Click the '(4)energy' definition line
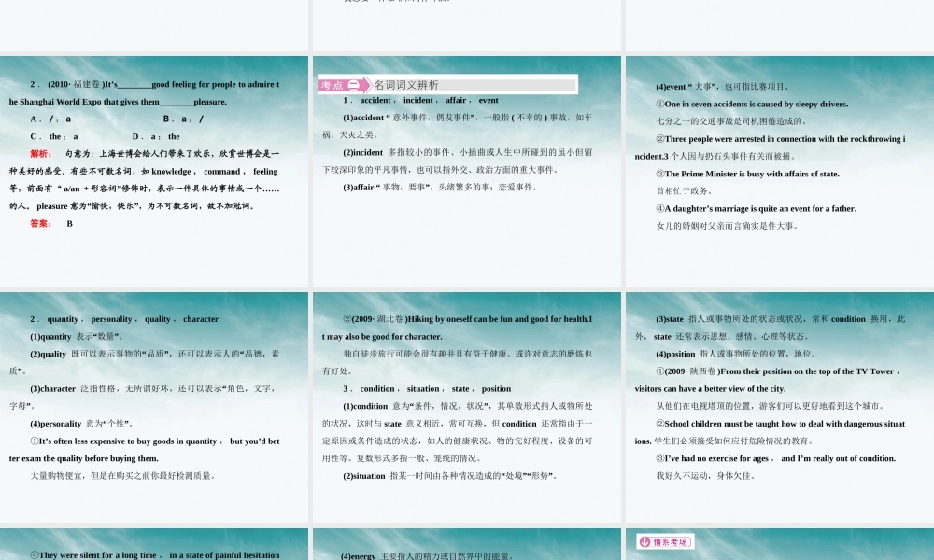934x560 pixels. [x=427, y=556]
